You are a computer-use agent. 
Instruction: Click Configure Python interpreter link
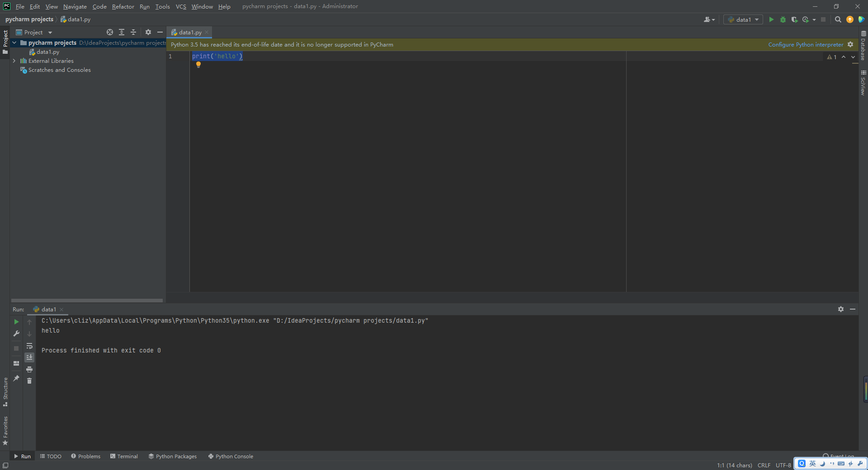806,44
